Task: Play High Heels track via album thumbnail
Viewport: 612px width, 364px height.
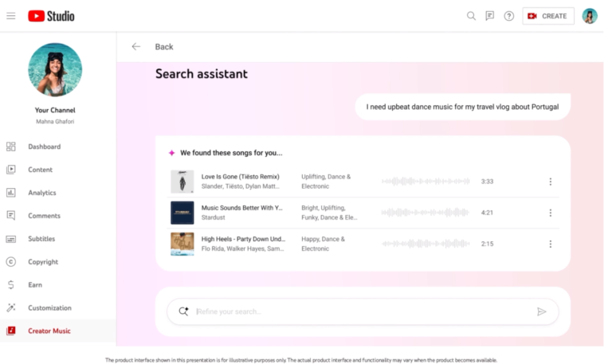Action: pos(182,244)
